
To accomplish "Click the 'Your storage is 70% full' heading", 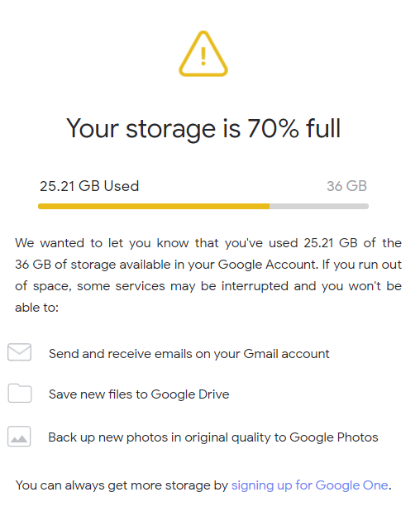I will (203, 128).
